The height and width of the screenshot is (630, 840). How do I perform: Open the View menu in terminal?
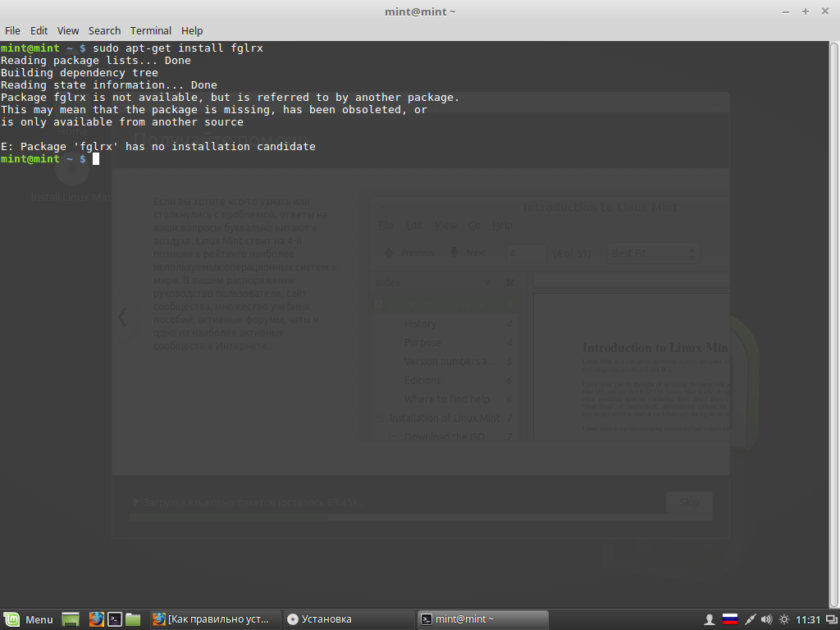click(68, 30)
